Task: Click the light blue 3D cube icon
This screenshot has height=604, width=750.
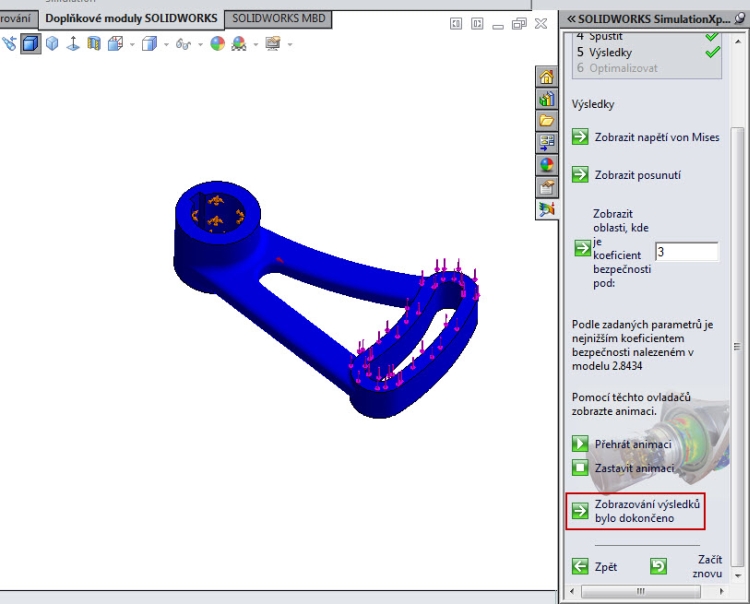Action: [52, 44]
